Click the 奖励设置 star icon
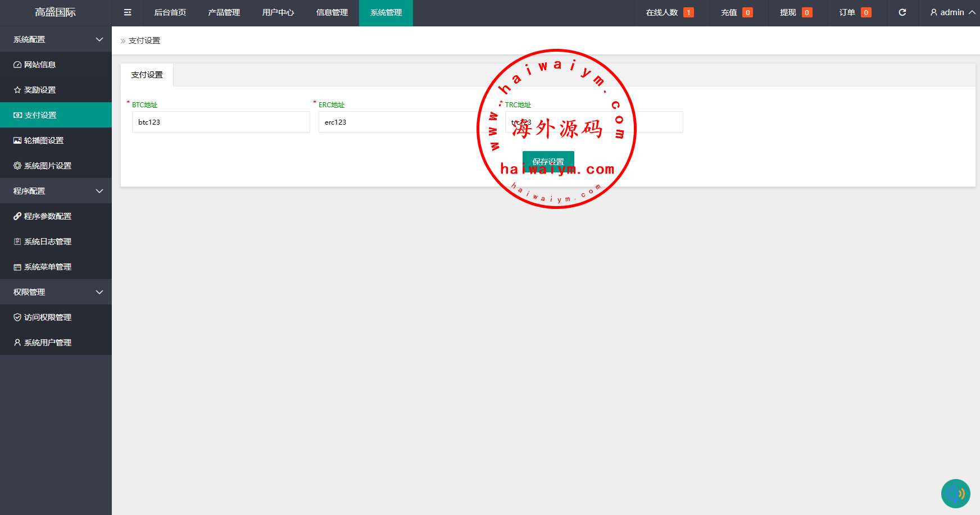 pyautogui.click(x=17, y=90)
